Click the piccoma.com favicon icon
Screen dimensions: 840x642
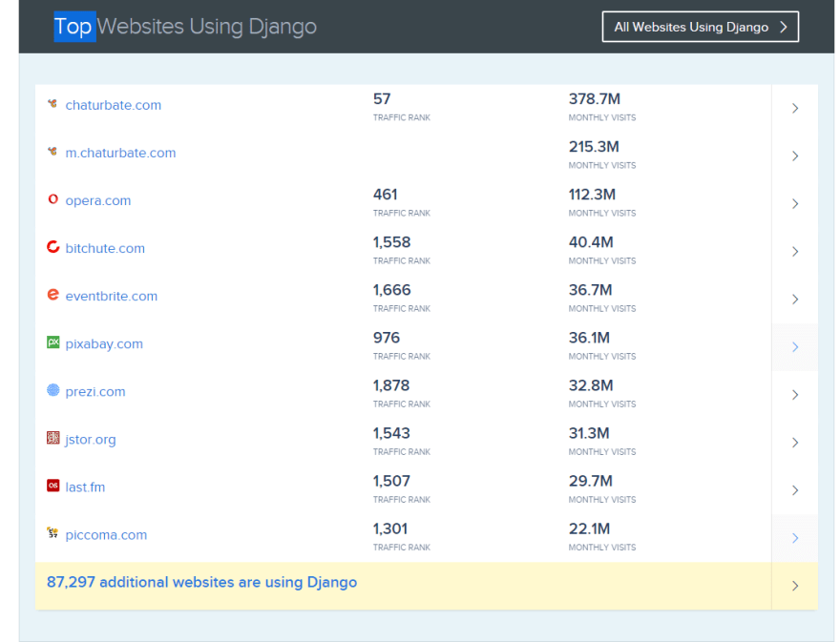pyautogui.click(x=52, y=532)
